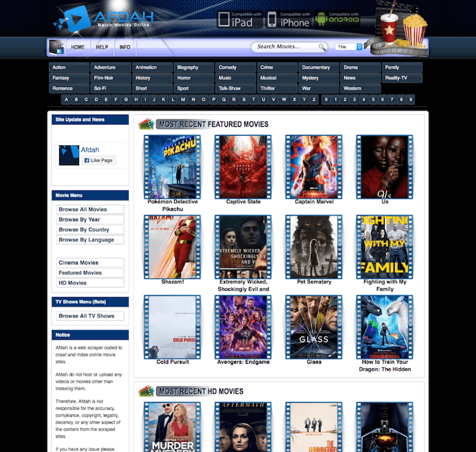This screenshot has height=452, width=476.
Task: Click the Android robot compatibility icon
Action: click(321, 19)
